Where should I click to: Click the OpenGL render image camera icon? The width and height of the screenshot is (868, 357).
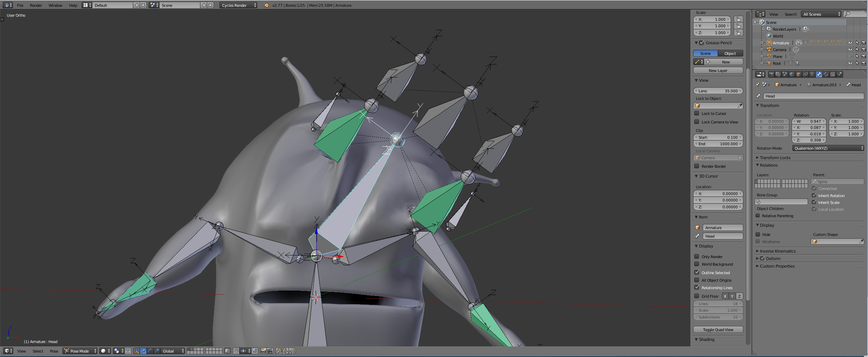(263, 351)
